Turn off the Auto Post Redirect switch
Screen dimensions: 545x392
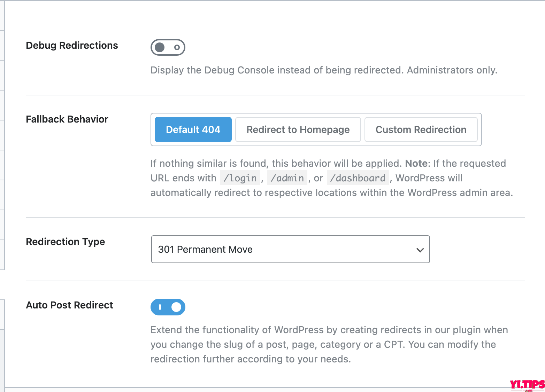[x=168, y=307]
